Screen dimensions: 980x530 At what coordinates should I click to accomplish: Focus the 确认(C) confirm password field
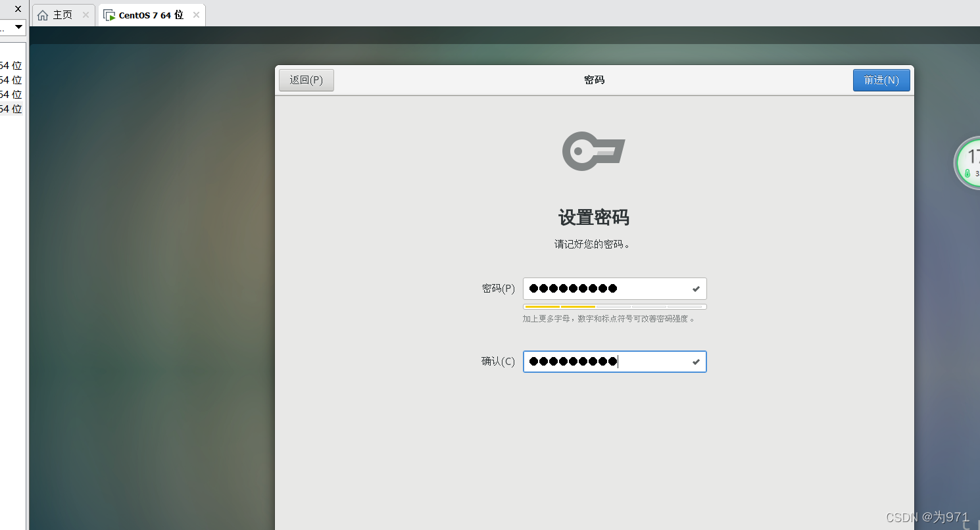614,362
